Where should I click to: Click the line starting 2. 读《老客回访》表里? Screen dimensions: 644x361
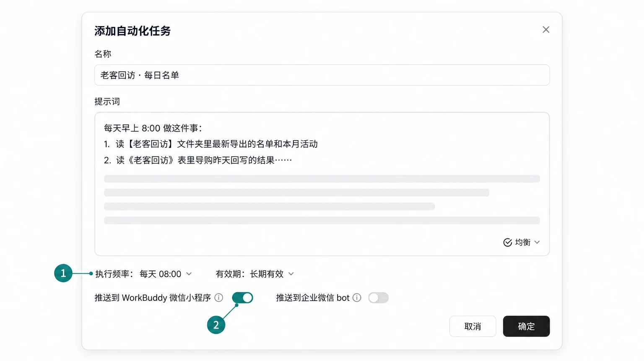pyautogui.click(x=198, y=160)
